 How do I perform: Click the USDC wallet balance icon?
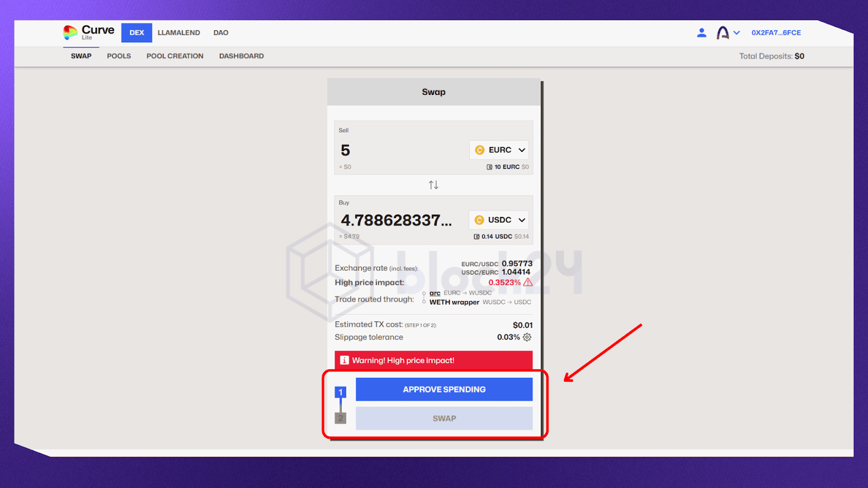point(476,236)
